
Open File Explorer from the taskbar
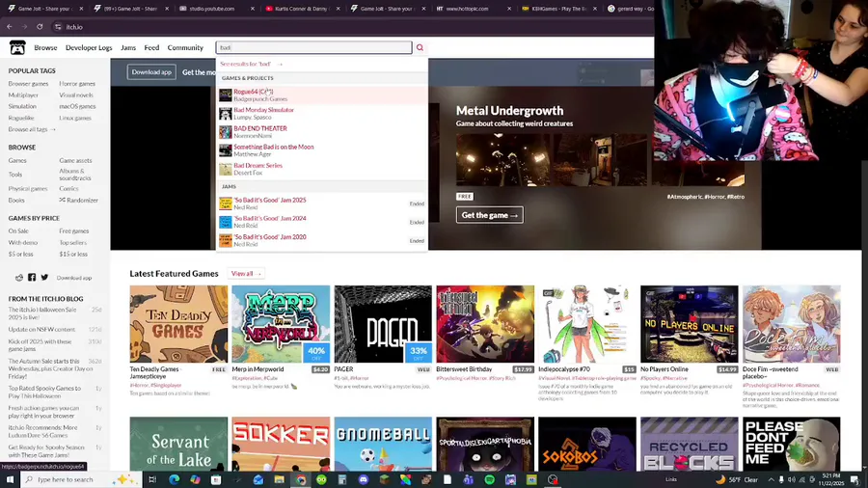pos(279,479)
